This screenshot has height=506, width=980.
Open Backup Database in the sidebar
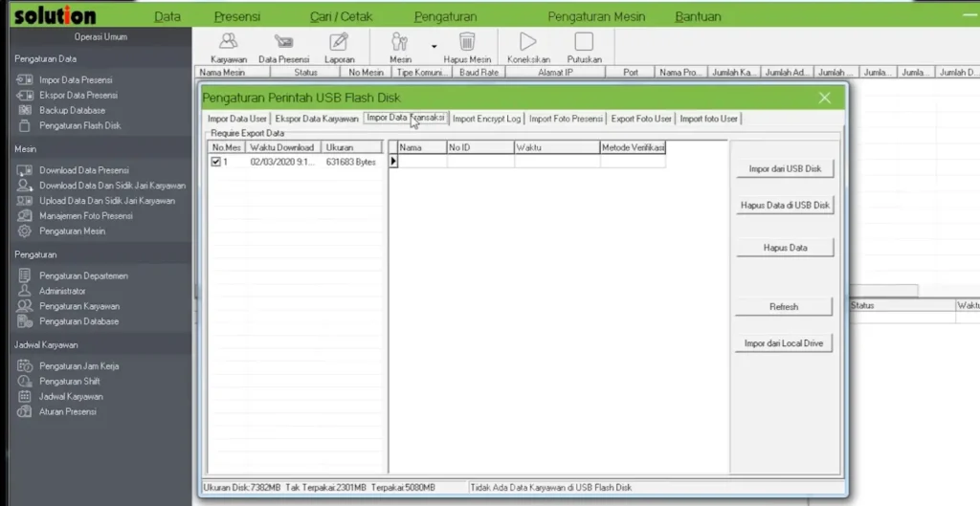[74, 110]
